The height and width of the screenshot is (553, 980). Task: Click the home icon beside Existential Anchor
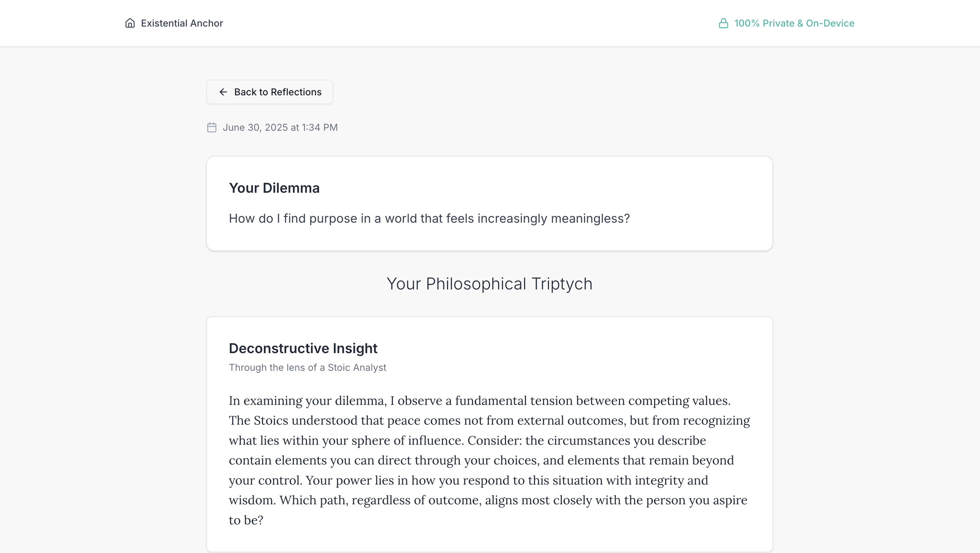pos(130,23)
